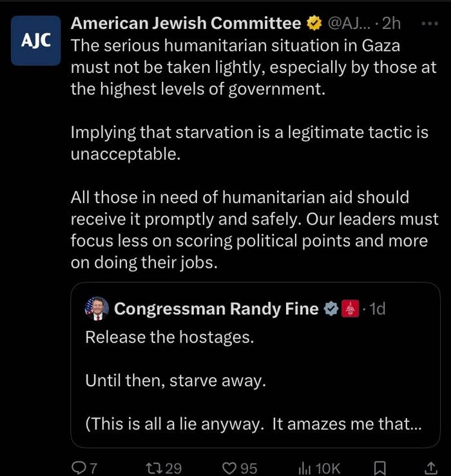The width and height of the screenshot is (451, 476).
Task: Expand quoted tweet "Release the hostages" text
Action: point(169,337)
